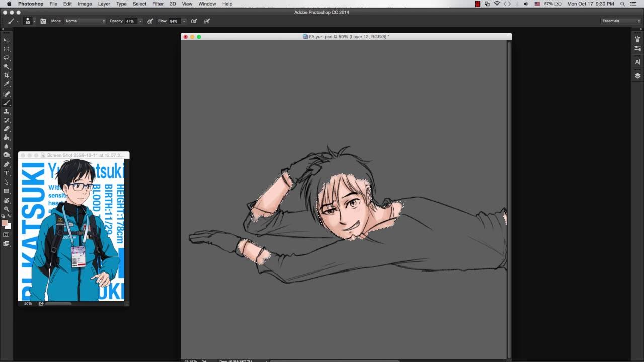Select the Pen tool
Image resolution: width=644 pixels, height=362 pixels.
click(7, 164)
